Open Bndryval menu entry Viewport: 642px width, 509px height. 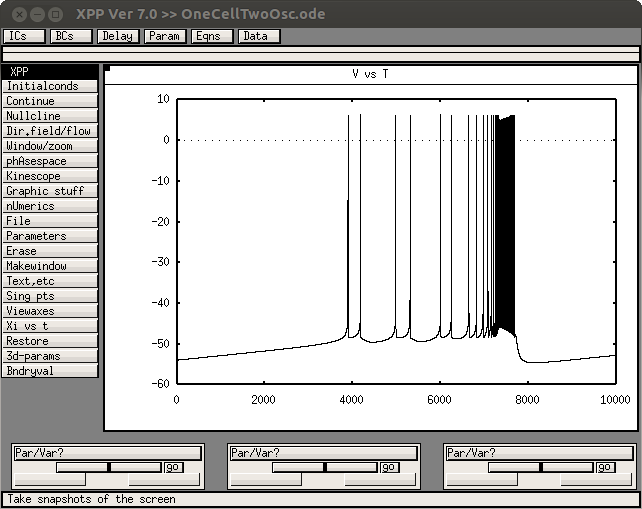[50, 371]
